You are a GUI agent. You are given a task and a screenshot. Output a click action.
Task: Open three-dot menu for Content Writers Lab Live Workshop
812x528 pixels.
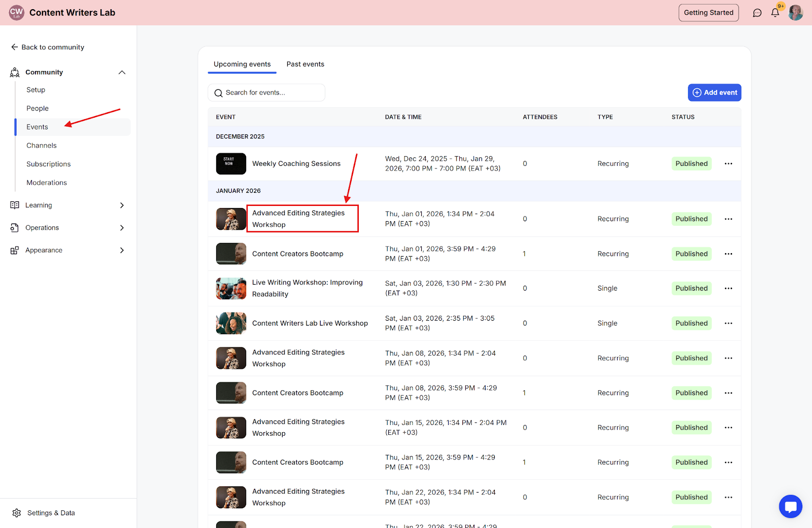[x=728, y=324]
